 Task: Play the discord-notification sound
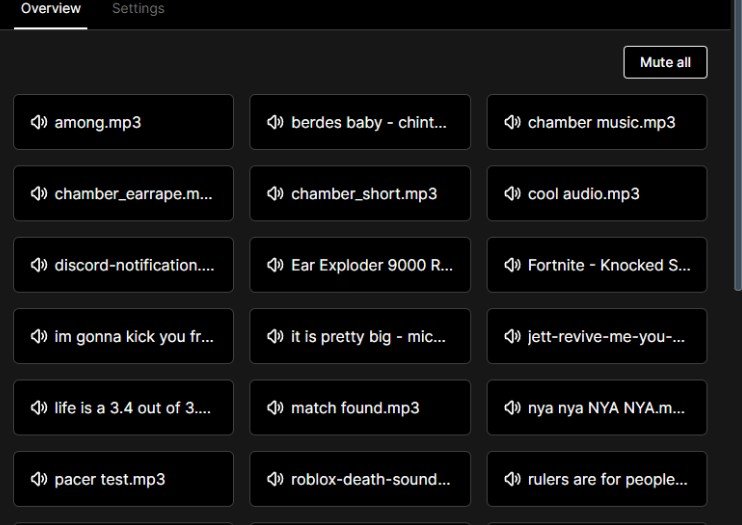point(124,265)
